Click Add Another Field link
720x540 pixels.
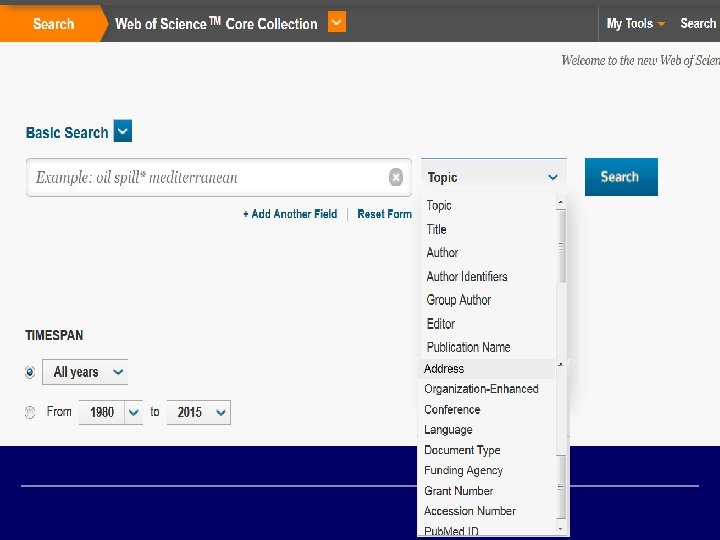coord(290,214)
